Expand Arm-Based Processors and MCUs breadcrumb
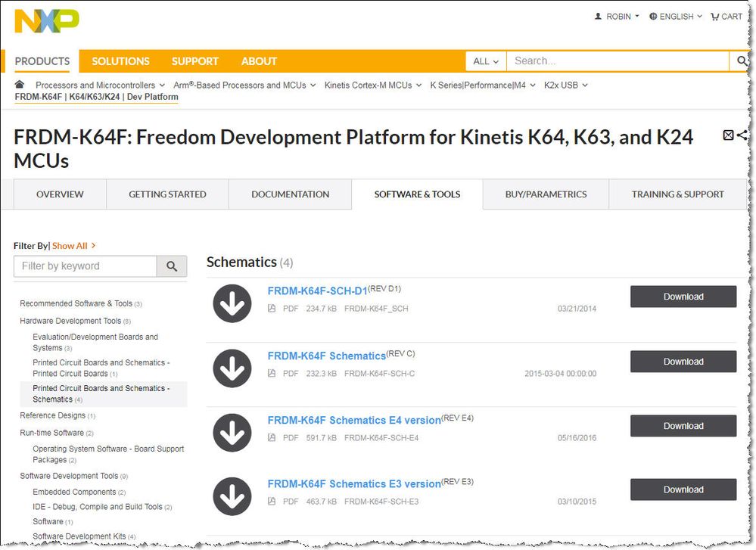756x550 pixels. coord(244,85)
